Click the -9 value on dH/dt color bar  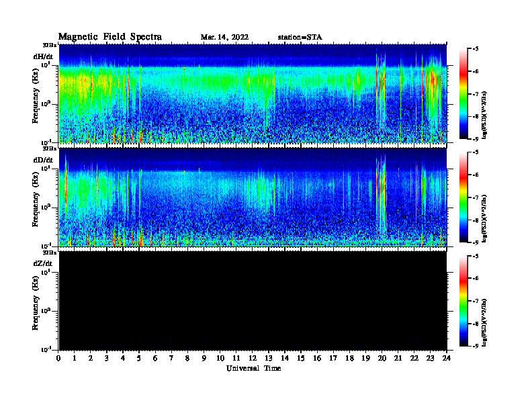(x=475, y=139)
